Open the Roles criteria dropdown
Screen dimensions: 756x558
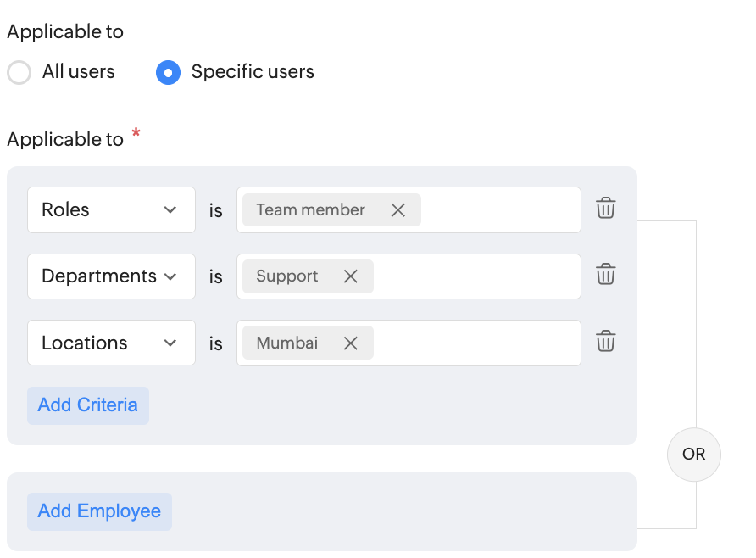111,209
